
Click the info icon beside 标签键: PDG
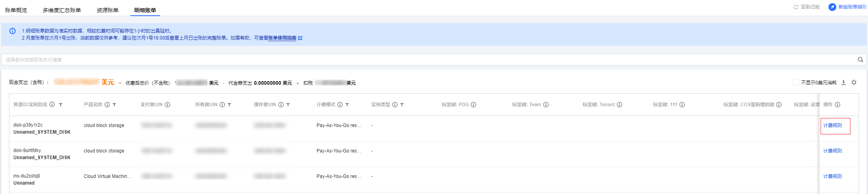474,105
